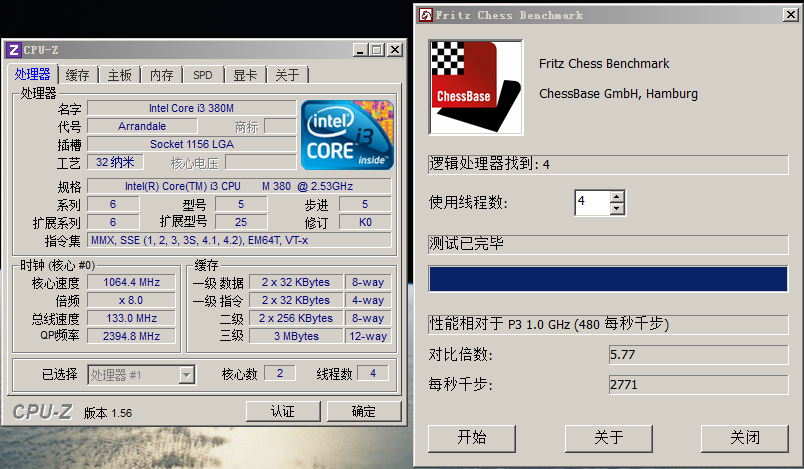Screen dimensions: 804x469
Task: Click the 扩展型号 value 25
Action: coord(241,222)
